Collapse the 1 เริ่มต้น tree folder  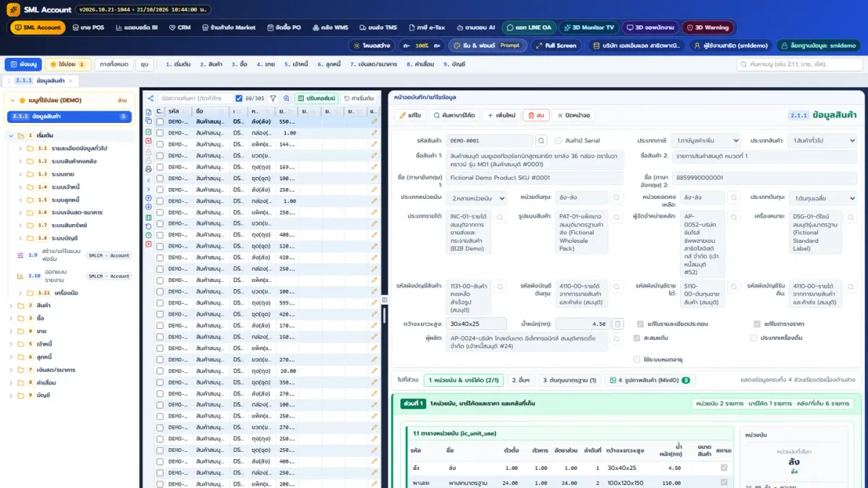(x=12, y=135)
